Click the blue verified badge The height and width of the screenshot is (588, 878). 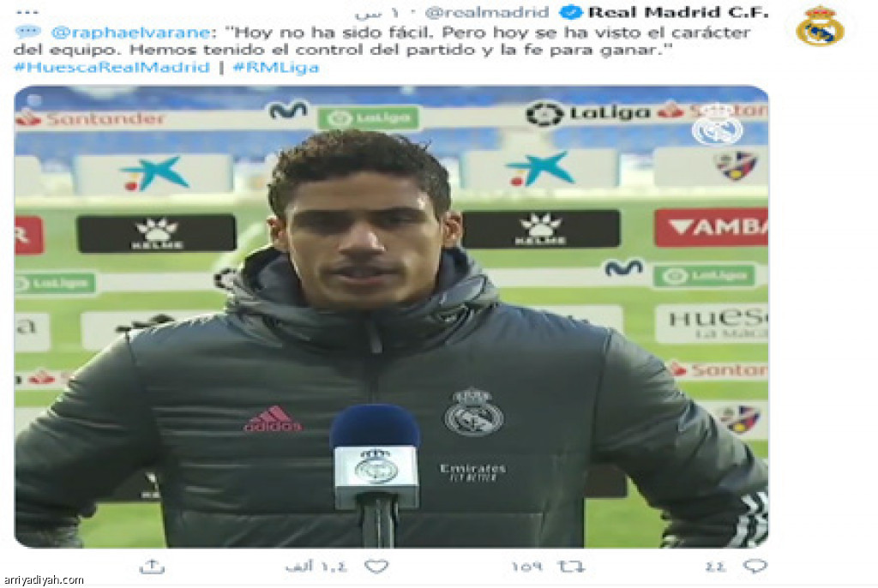[570, 12]
